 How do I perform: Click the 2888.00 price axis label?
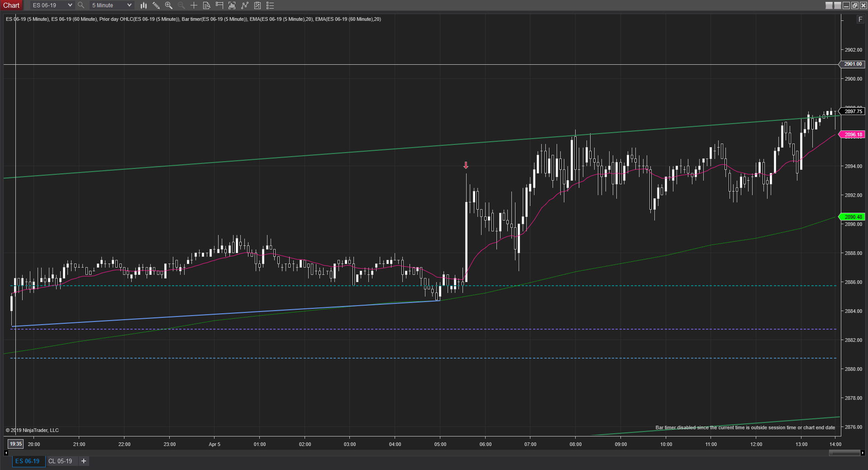click(854, 253)
